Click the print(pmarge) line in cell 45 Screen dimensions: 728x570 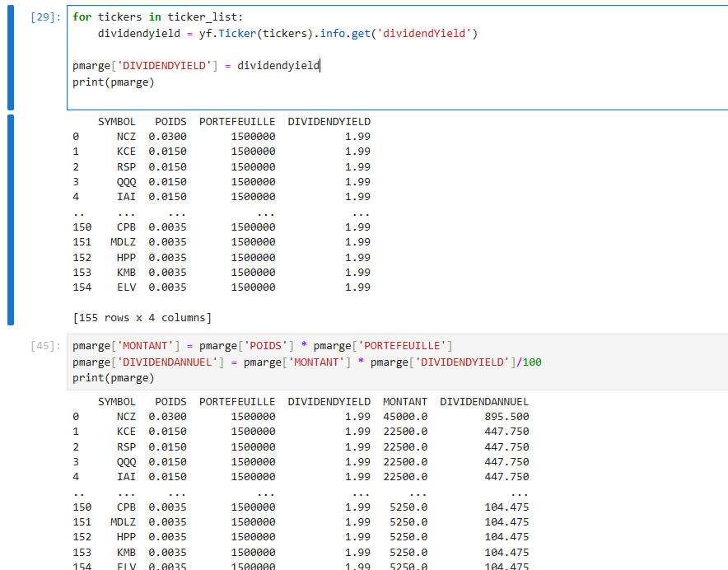(114, 378)
